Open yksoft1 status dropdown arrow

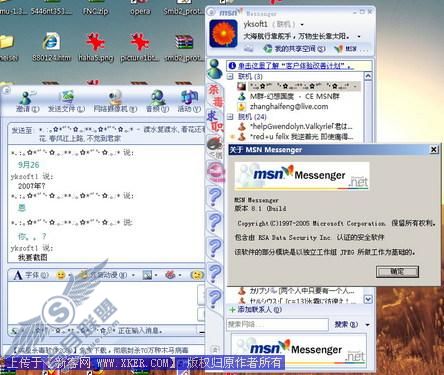tap(302, 25)
